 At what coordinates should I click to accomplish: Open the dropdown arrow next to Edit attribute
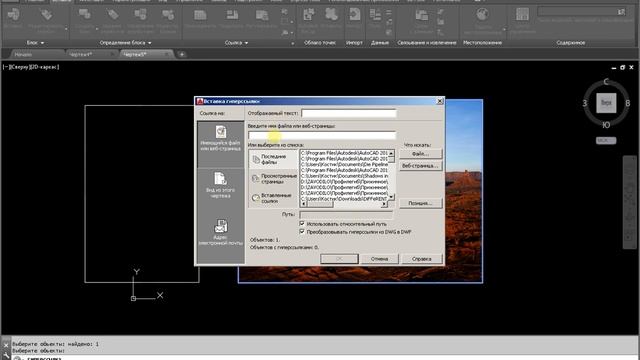pos(66,29)
